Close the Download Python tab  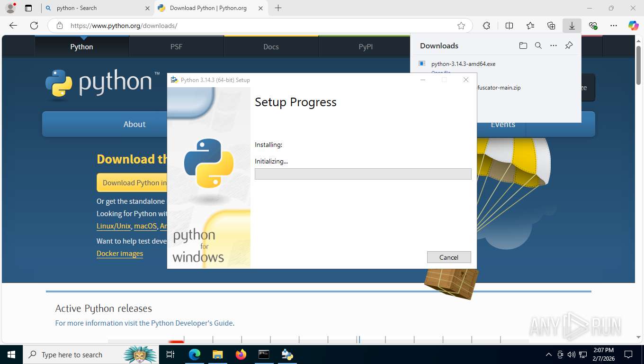tap(261, 8)
